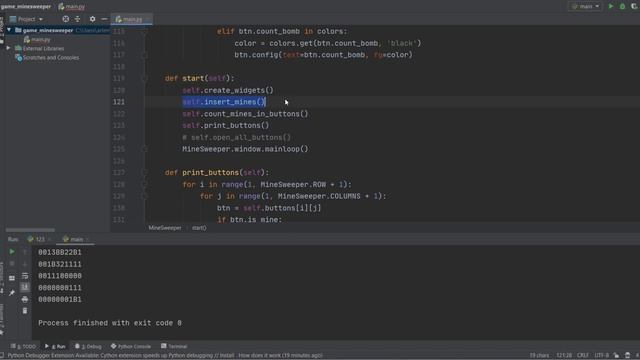Start debugging with the green bug icon
Image resolution: width=640 pixels, height=360 pixels.
tap(622, 7)
